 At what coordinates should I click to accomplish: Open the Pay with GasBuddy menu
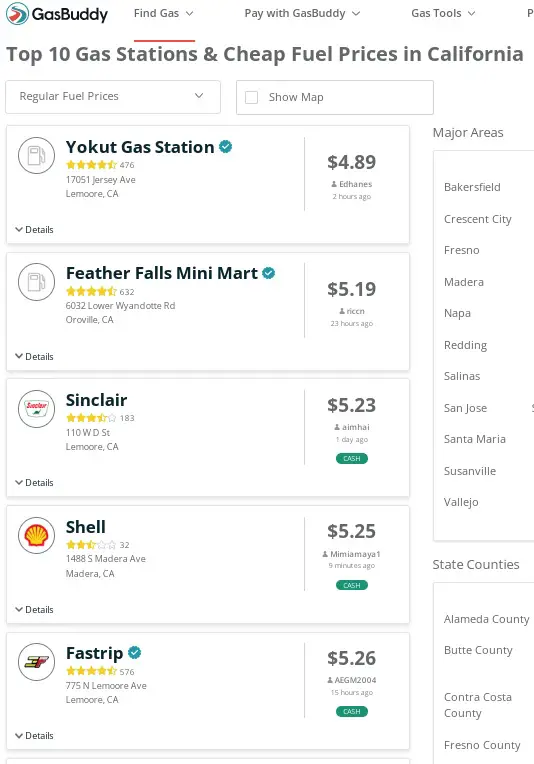click(302, 13)
